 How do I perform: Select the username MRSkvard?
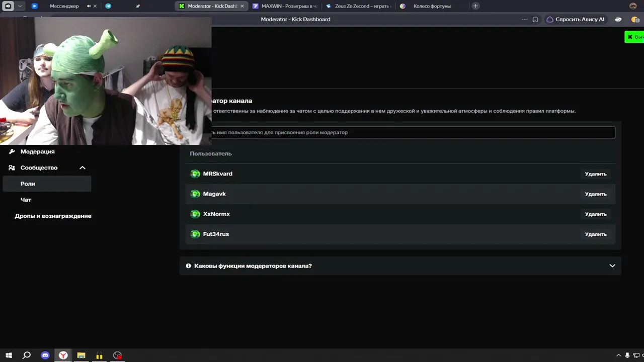[x=217, y=173]
